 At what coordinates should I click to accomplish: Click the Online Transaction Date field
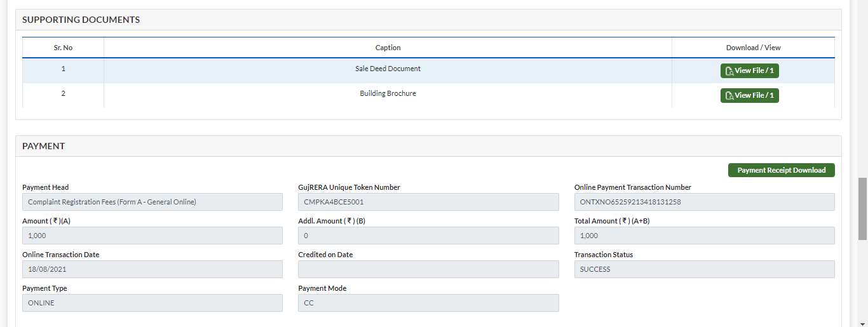click(x=153, y=269)
